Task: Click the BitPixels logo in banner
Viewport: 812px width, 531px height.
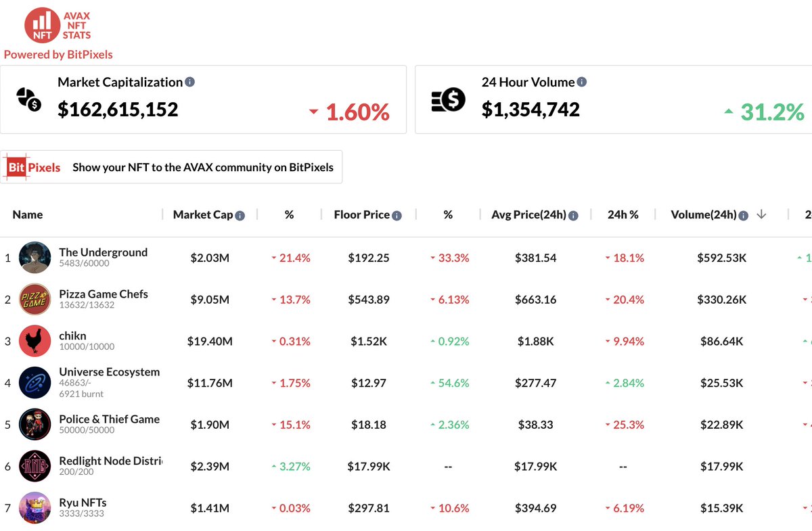Action: pos(34,167)
